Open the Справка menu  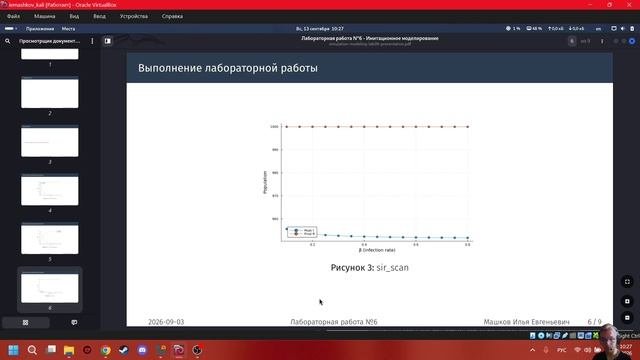[x=172, y=16]
